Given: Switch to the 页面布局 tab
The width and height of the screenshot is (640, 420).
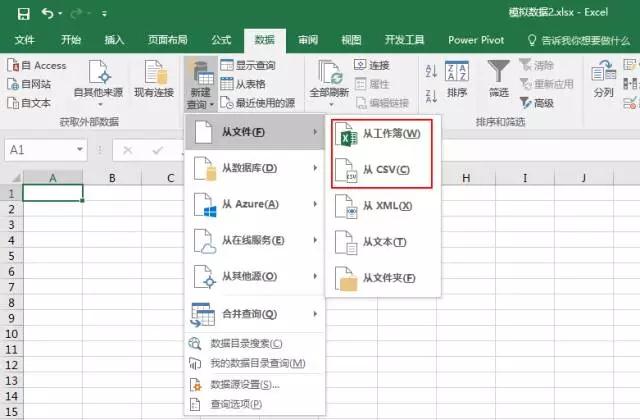Looking at the screenshot, I should click(167, 40).
